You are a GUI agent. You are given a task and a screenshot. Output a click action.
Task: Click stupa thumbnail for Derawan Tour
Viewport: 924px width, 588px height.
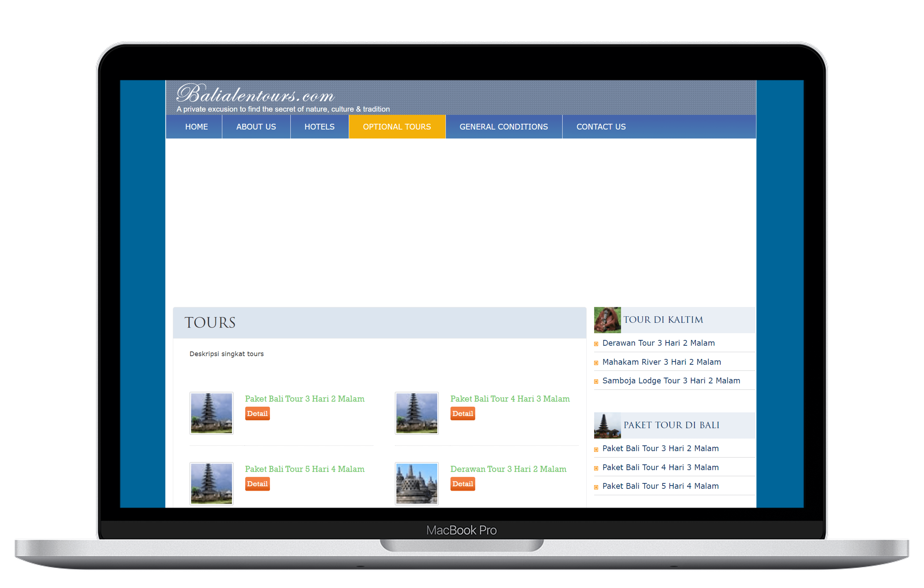click(417, 484)
